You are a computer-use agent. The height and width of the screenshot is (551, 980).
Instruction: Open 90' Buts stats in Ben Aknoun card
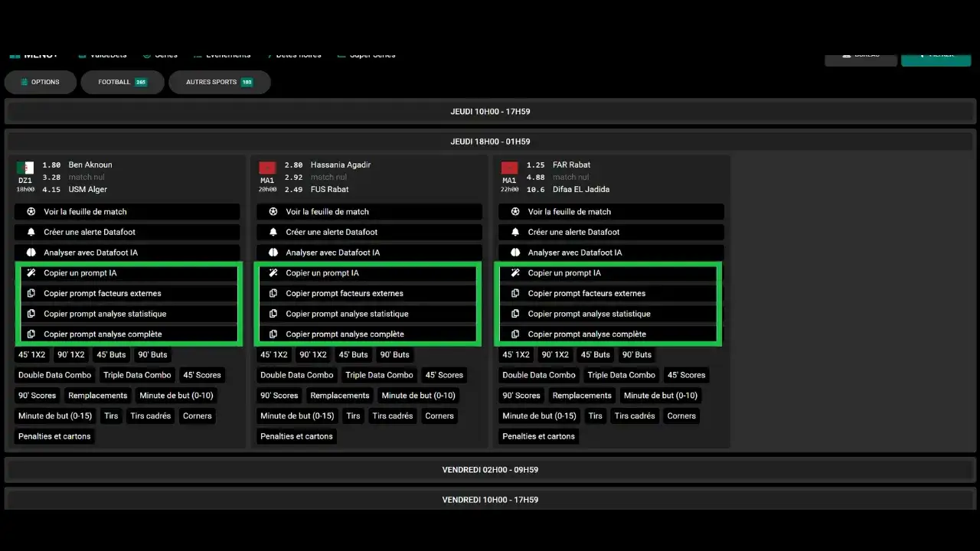click(152, 355)
